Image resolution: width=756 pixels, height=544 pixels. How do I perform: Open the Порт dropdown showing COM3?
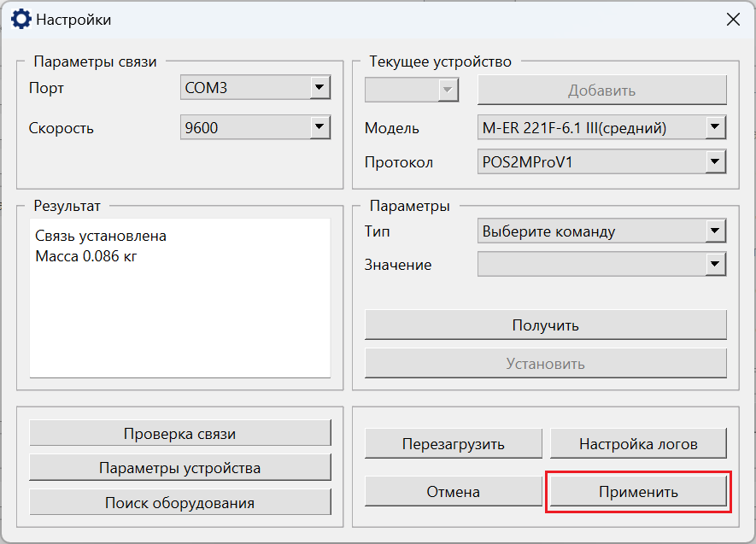(255, 87)
